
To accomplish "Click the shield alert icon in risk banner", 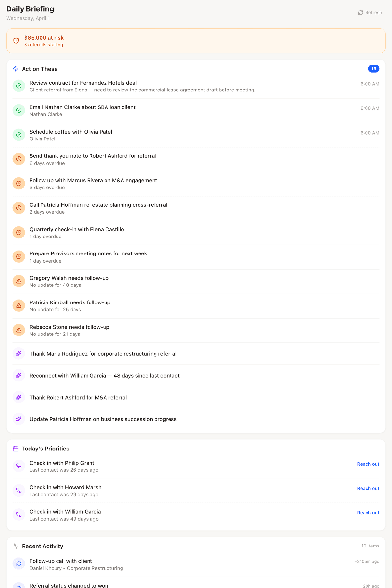I will [16, 41].
